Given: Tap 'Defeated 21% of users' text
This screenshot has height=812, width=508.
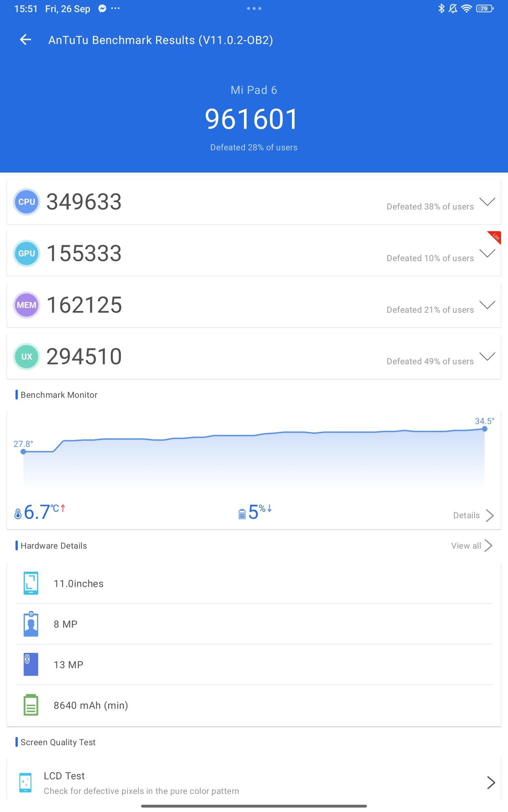Looking at the screenshot, I should pos(430,310).
